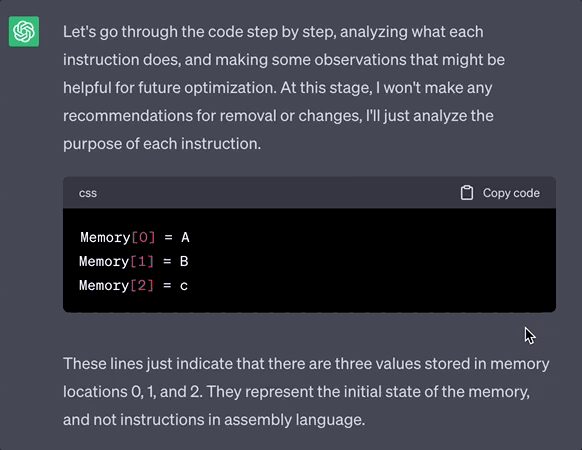Click the phrase "assembly language" at the bottom
The height and width of the screenshot is (450, 582).
click(294, 420)
